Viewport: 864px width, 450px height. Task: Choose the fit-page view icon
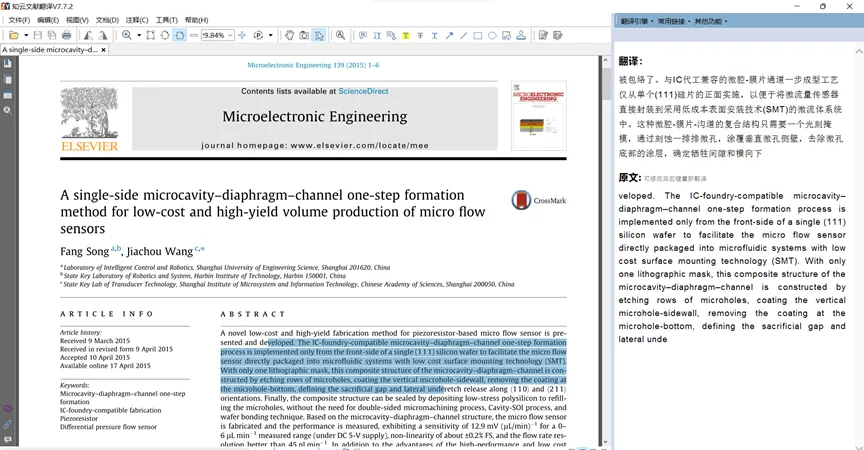coord(165,35)
